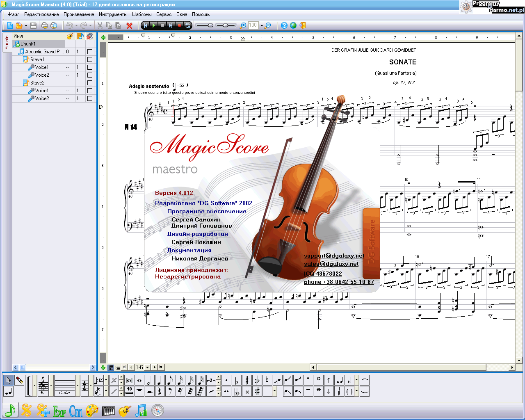Expand the C-dur key signature dropdown
The height and width of the screenshot is (420, 525).
pos(78,386)
